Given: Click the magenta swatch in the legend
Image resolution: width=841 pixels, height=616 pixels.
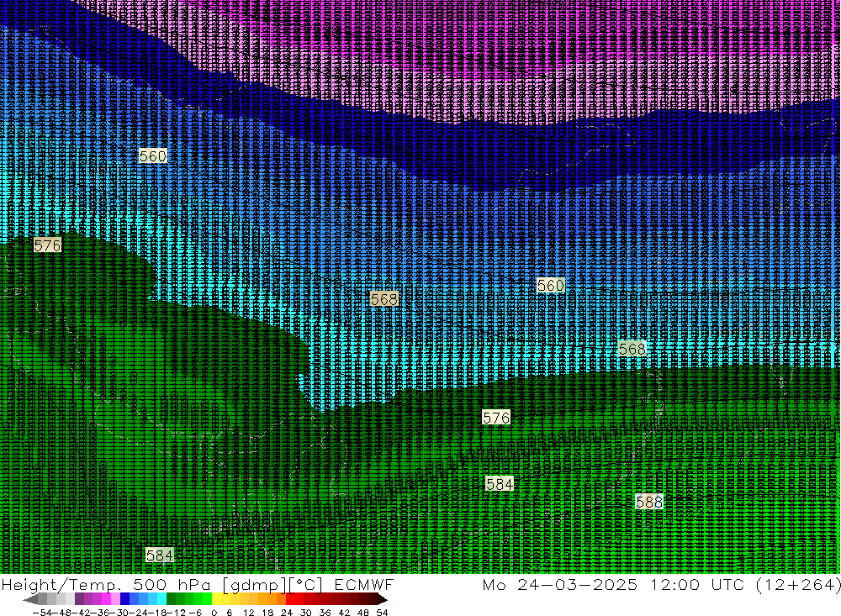Looking at the screenshot, I should tap(106, 599).
